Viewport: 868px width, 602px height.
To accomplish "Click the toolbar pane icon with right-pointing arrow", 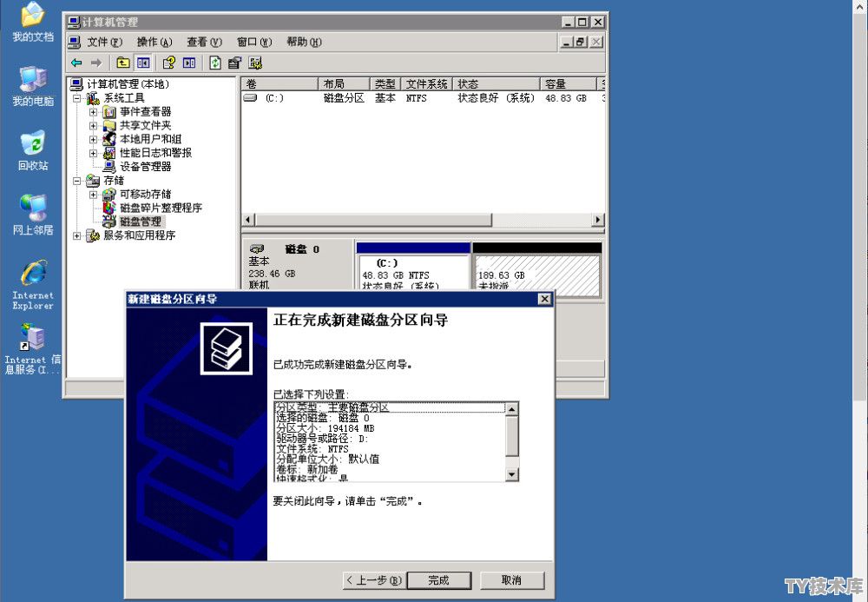I will pos(189,63).
